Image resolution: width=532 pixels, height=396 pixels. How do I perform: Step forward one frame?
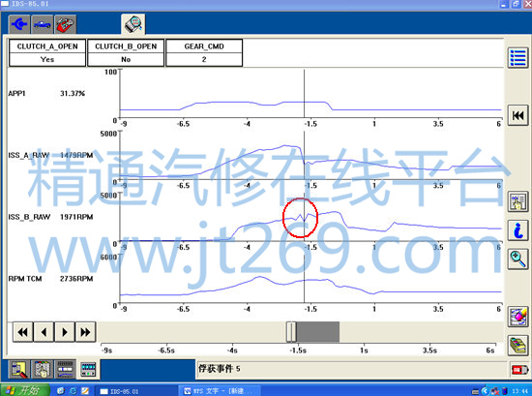pyautogui.click(x=65, y=332)
